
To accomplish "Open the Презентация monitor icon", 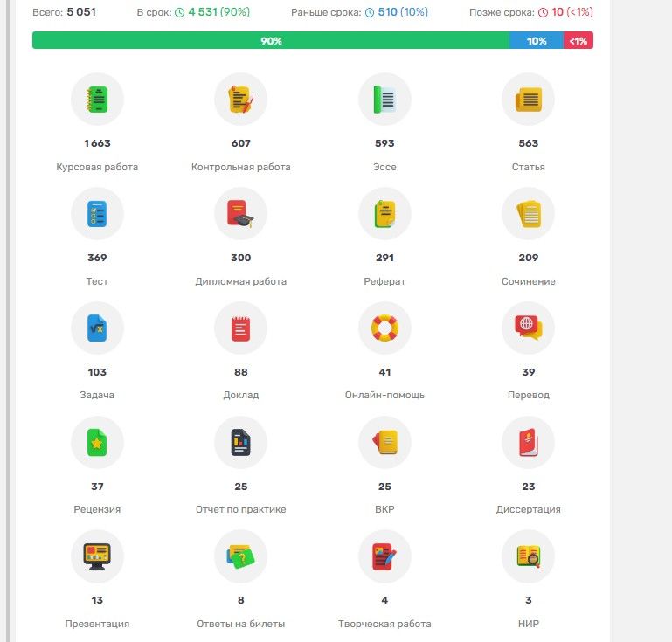I will click(97, 556).
